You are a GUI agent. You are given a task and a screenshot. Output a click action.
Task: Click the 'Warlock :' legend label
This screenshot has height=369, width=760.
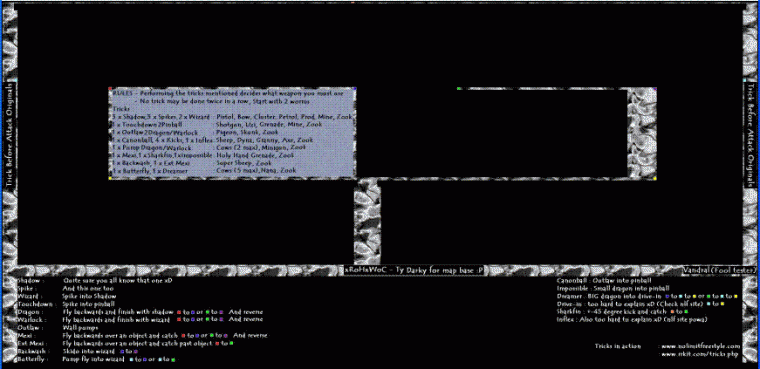(x=31, y=320)
